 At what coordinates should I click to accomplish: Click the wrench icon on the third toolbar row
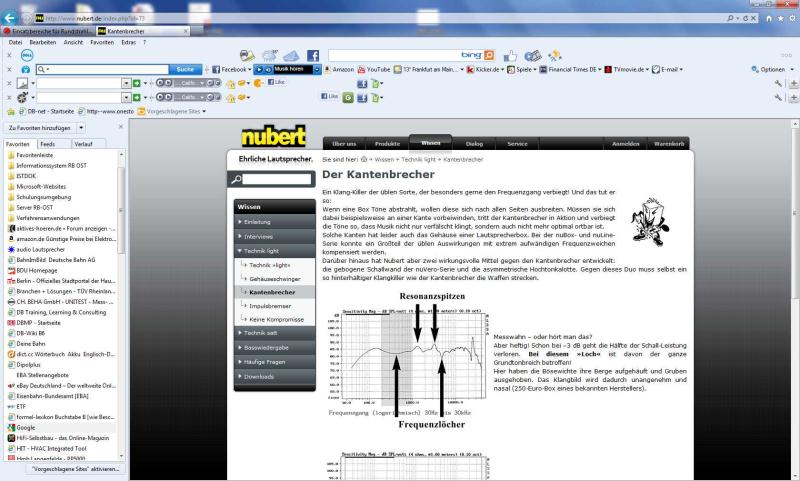pyautogui.click(x=778, y=83)
